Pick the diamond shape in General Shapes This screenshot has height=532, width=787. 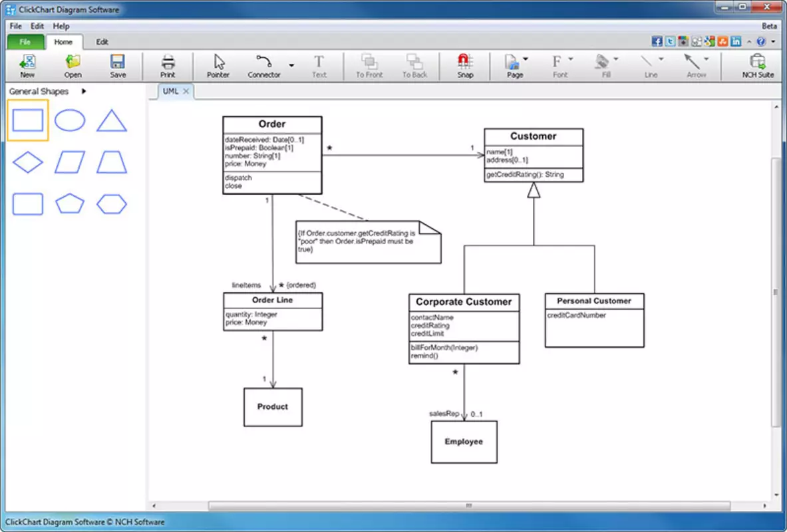tap(27, 162)
